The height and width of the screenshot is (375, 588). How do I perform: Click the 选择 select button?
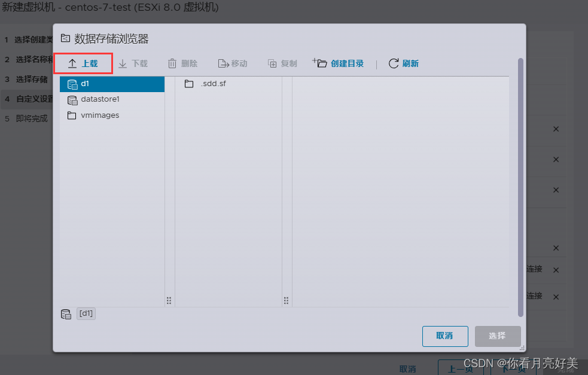pyautogui.click(x=498, y=336)
